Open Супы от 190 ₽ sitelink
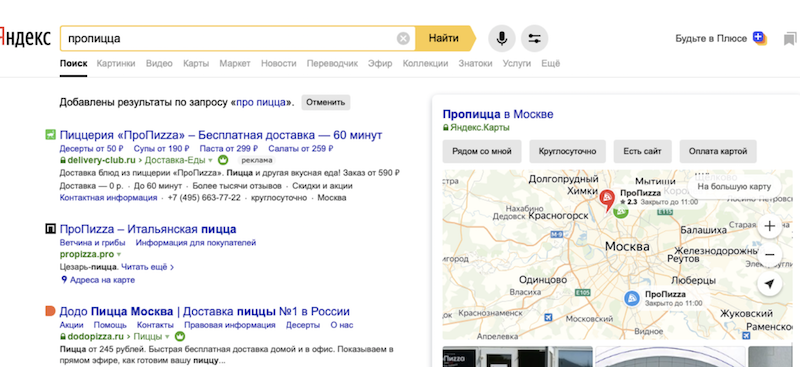This screenshot has height=367, width=800. pos(161,149)
